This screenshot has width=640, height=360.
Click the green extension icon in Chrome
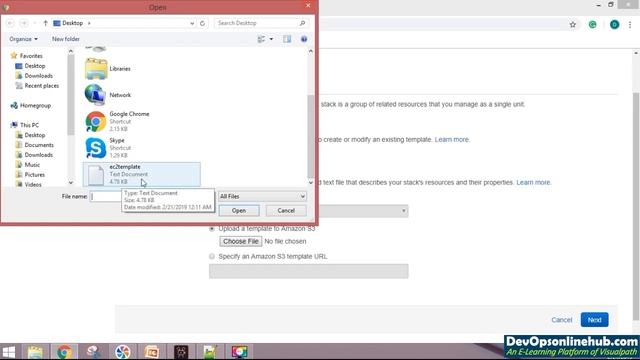tap(592, 24)
